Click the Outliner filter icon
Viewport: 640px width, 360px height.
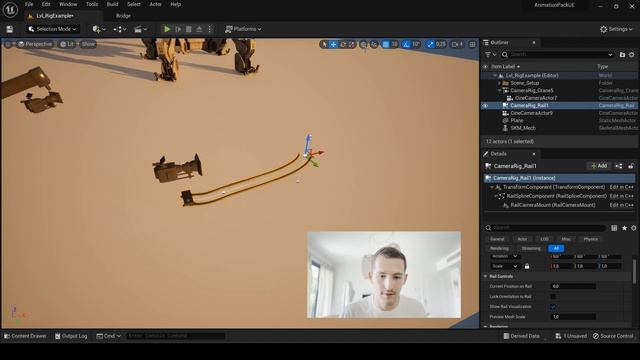(x=490, y=55)
